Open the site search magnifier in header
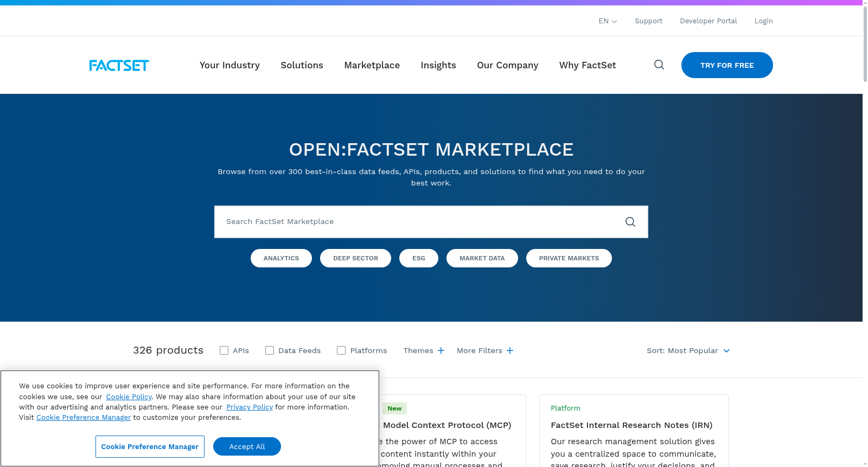Viewport: 868px width, 467px height. pyautogui.click(x=659, y=65)
